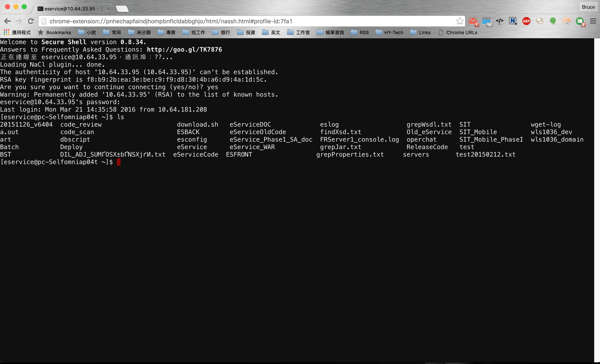Open the Links bookmark folder
600x364 pixels.
coord(421,32)
